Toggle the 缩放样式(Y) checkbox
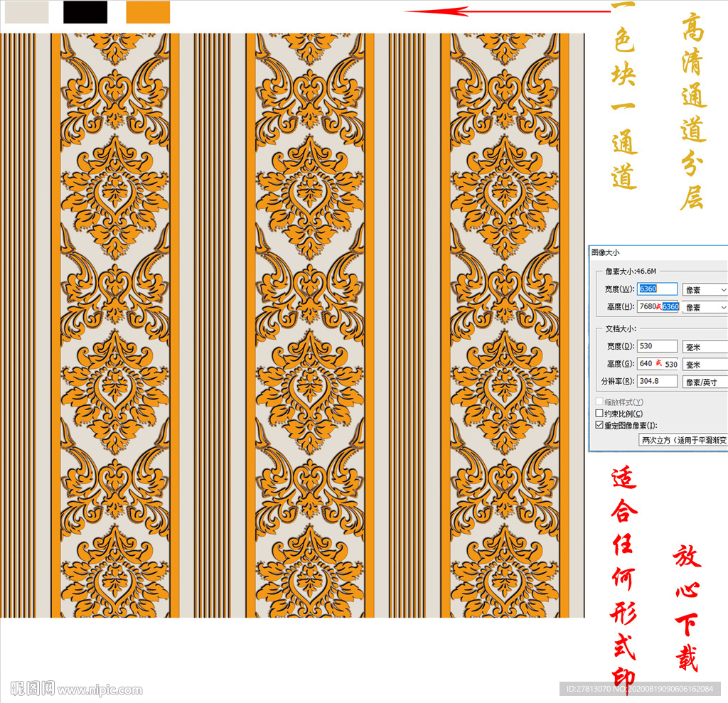The image size is (728, 703). click(599, 402)
